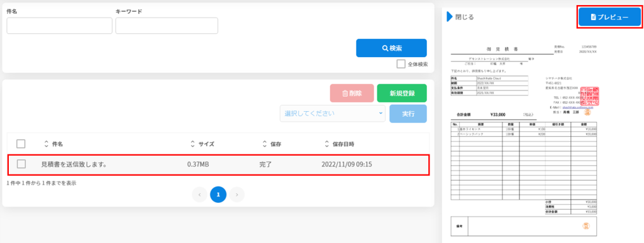Click the 削除 trash delete button
644x243 pixels.
pos(352,93)
